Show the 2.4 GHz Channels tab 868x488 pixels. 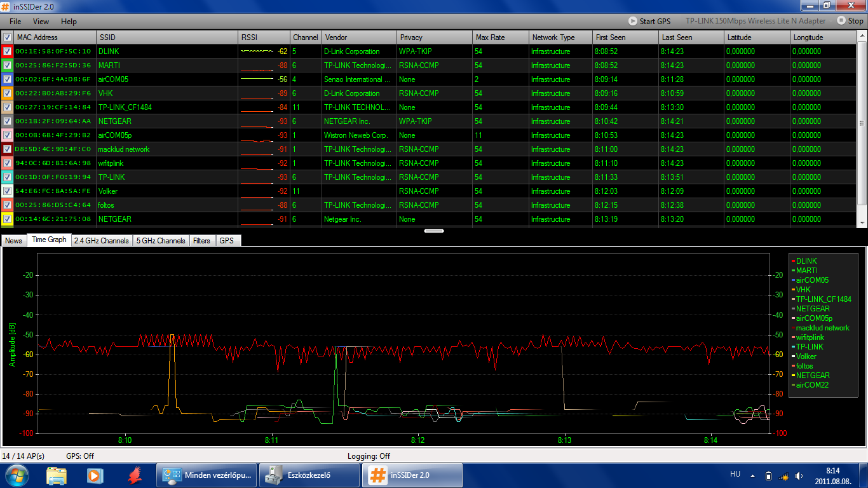102,241
